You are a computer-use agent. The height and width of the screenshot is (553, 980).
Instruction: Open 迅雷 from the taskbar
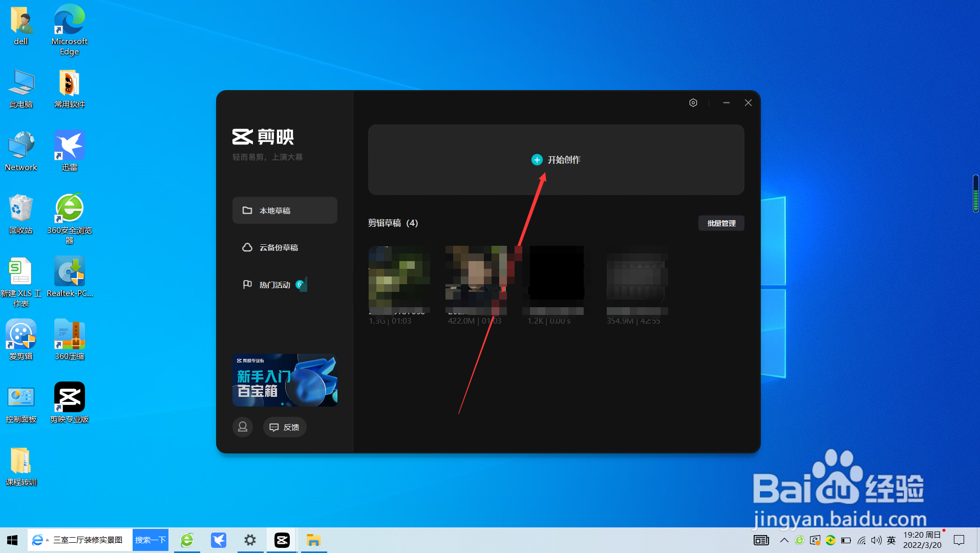(219, 540)
